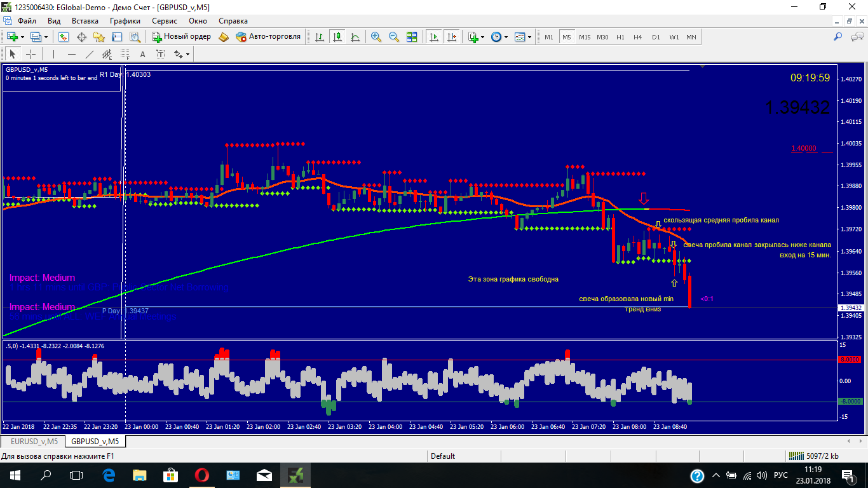Expand the templates dropdown
The width and height of the screenshot is (868, 488).
point(529,37)
